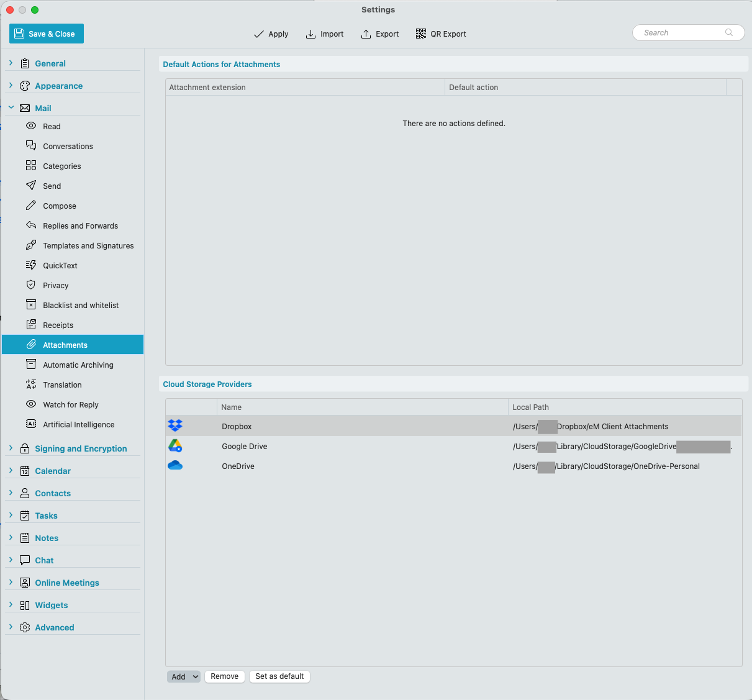Click the Set as default button
752x700 pixels.
point(279,676)
